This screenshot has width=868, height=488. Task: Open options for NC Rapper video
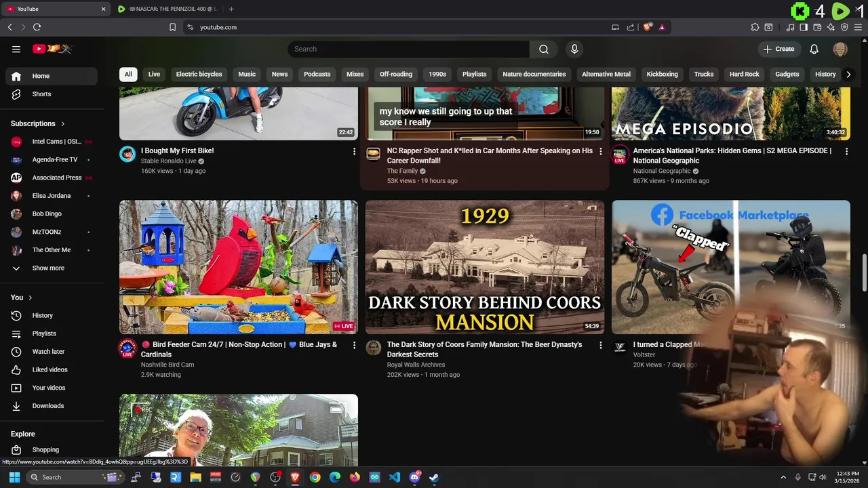click(x=600, y=152)
